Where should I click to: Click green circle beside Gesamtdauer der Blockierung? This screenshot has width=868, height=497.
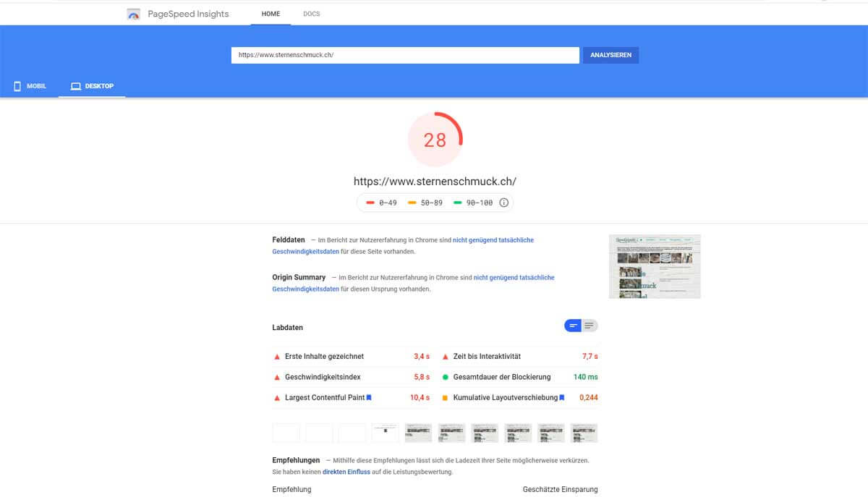446,377
